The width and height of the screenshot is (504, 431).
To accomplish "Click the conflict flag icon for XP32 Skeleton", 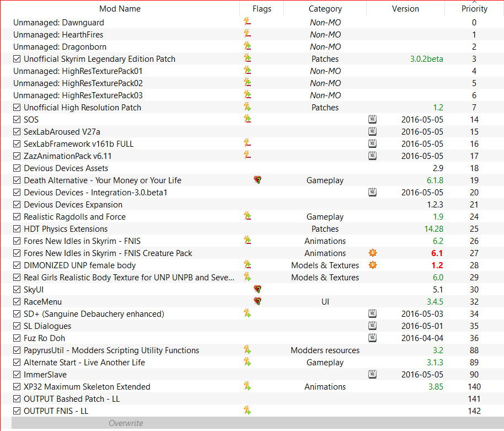I will click(x=248, y=386).
